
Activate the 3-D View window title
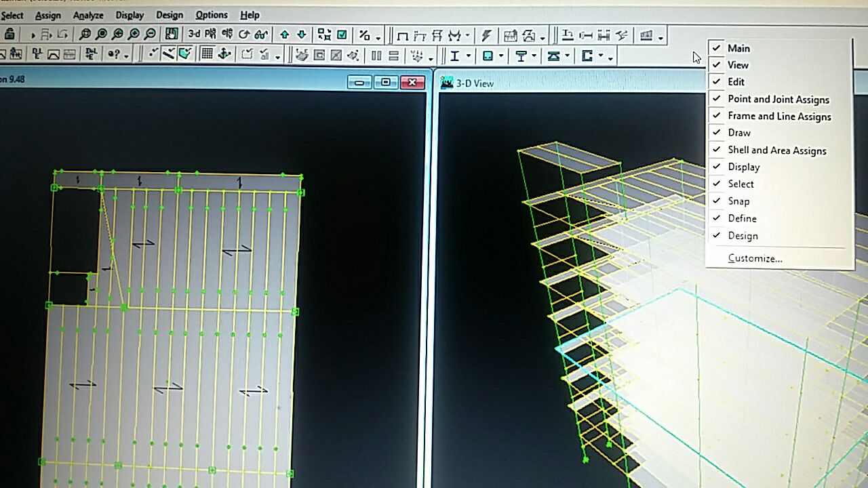[475, 83]
